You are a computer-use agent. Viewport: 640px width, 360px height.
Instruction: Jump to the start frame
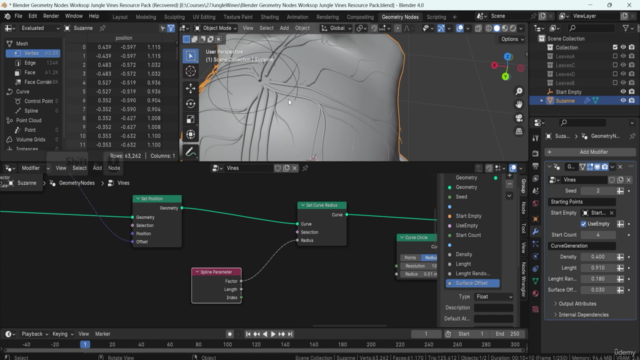click(x=248, y=334)
